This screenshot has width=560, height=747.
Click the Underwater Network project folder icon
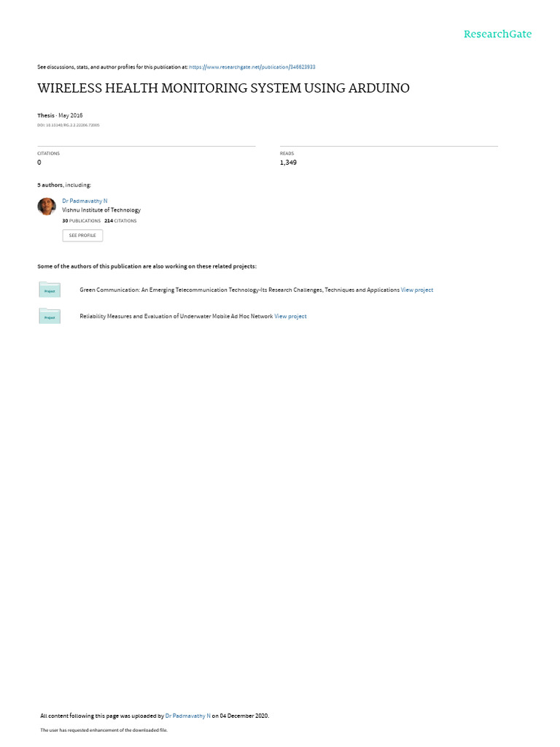point(50,316)
